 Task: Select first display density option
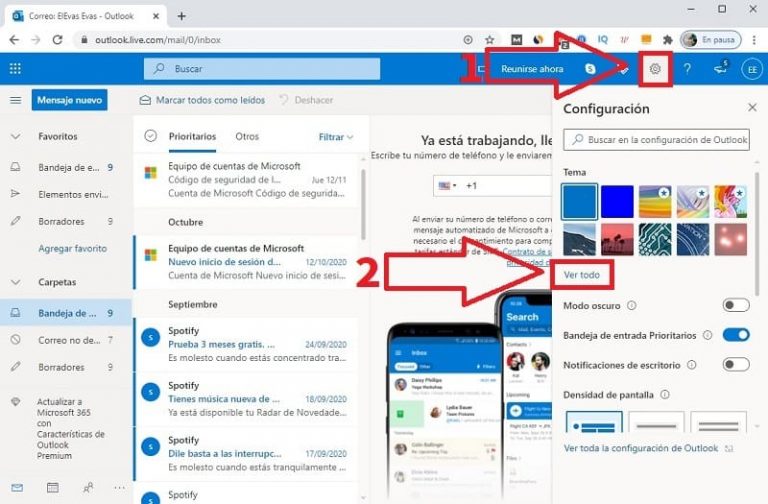[594, 422]
